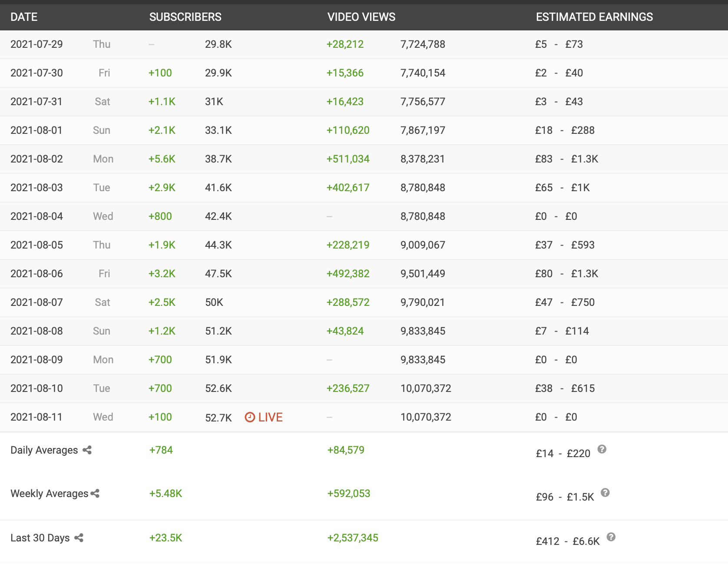Viewport: 728px width, 564px height.
Task: Click weekly average views +592,053
Action: coord(349,494)
